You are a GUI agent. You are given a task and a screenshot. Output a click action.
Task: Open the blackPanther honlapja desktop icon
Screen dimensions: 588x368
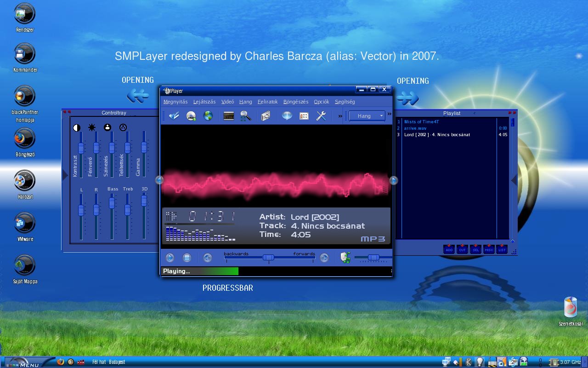coord(25,104)
